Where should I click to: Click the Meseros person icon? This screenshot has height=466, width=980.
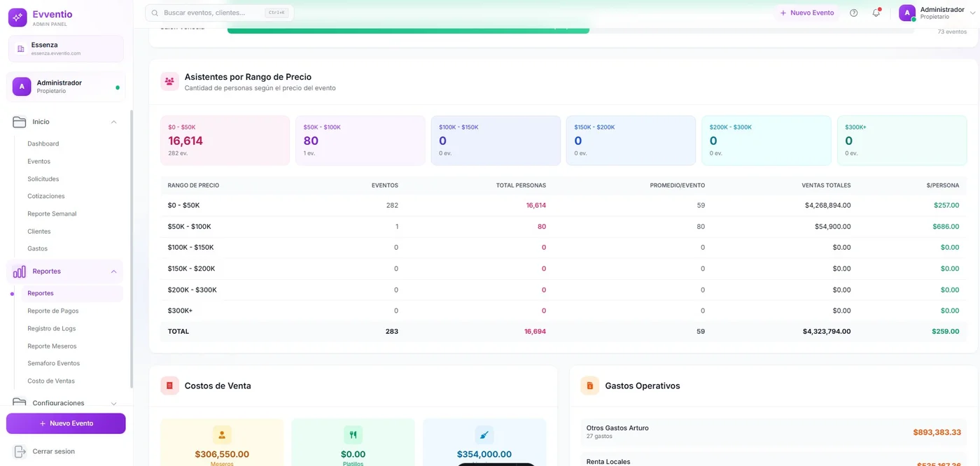click(222, 435)
